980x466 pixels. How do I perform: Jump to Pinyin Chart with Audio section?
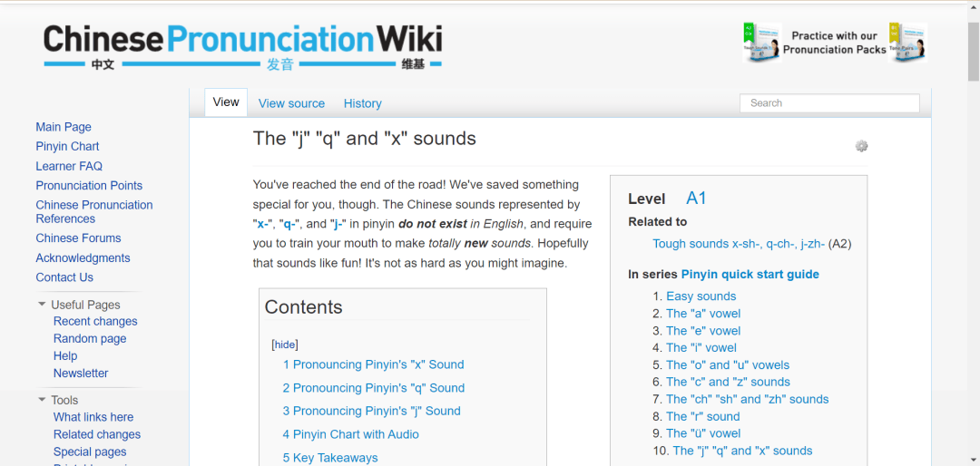point(350,434)
